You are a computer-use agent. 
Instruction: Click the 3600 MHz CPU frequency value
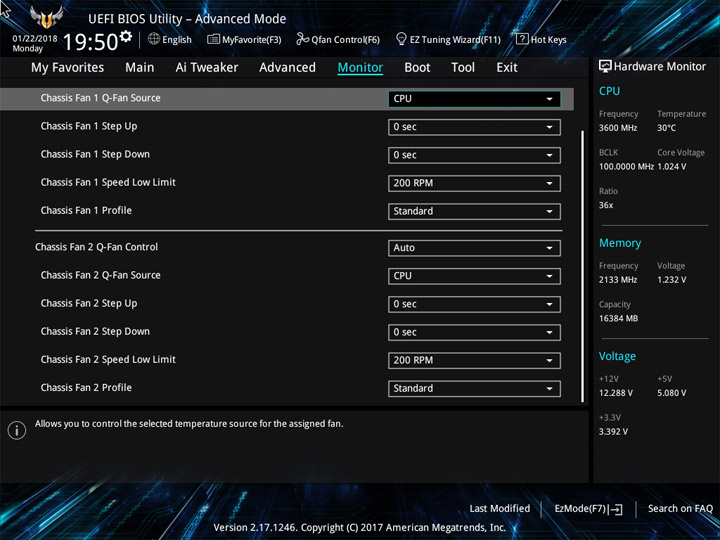(x=618, y=128)
